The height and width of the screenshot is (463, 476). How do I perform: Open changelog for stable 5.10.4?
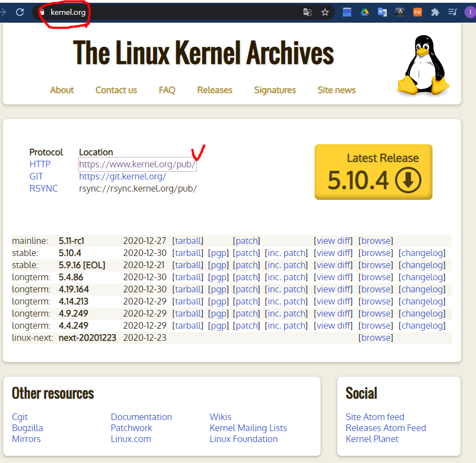tap(422, 253)
